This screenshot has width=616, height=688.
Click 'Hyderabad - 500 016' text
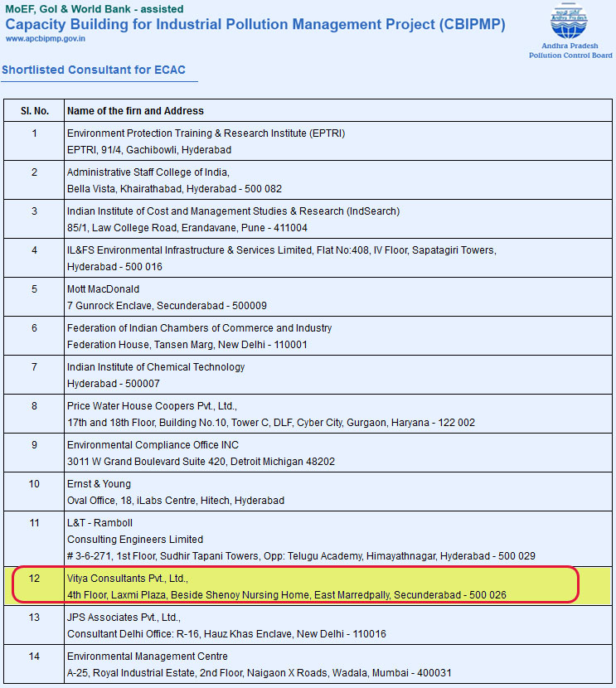pos(114,267)
